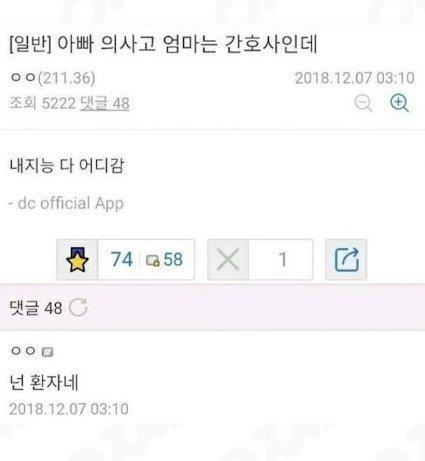This screenshot has height=461, width=425.
Task: Click commenter's small badge icon
Action: 47,352
